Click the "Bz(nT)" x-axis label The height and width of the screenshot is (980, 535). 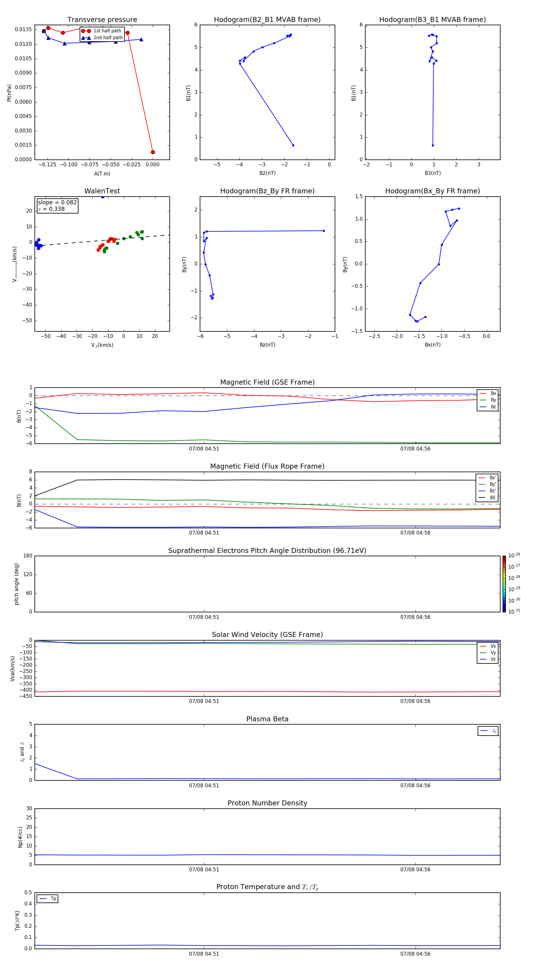click(x=267, y=345)
